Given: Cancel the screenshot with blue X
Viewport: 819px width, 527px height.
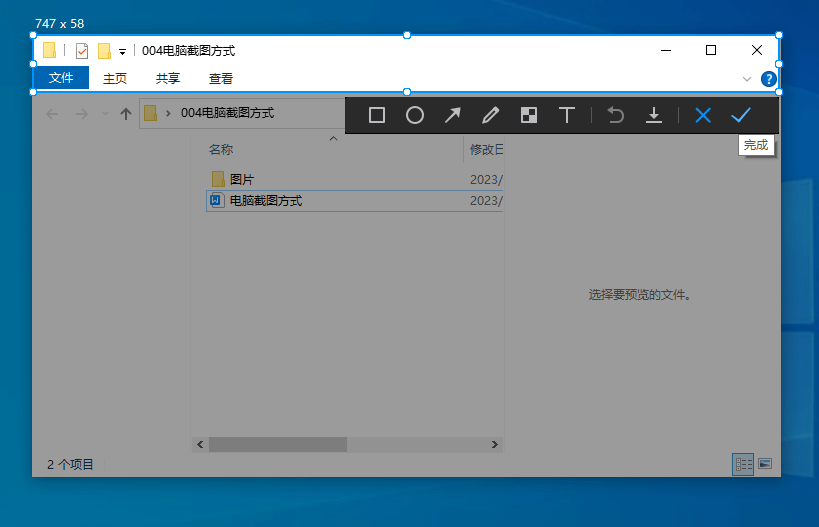Looking at the screenshot, I should click(703, 115).
